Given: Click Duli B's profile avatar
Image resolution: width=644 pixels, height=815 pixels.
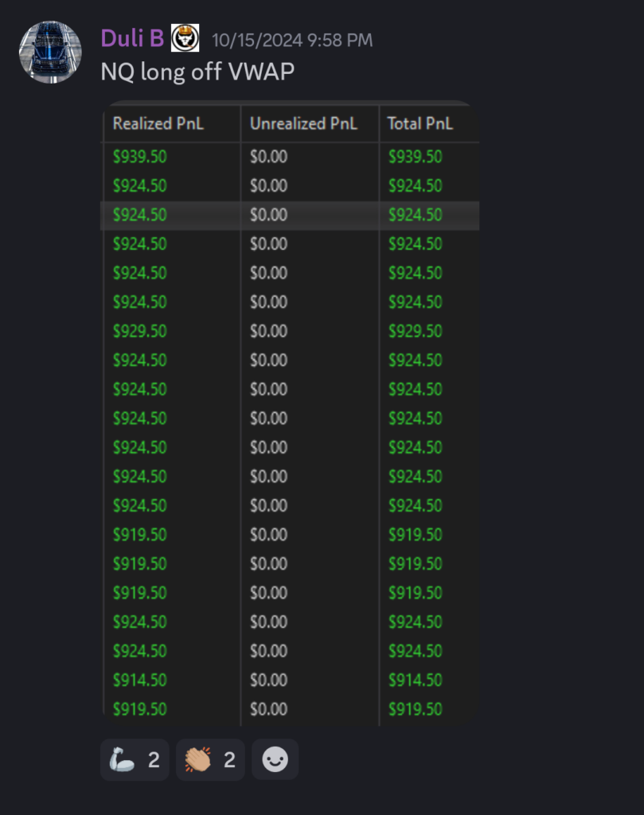Looking at the screenshot, I should coord(50,52).
